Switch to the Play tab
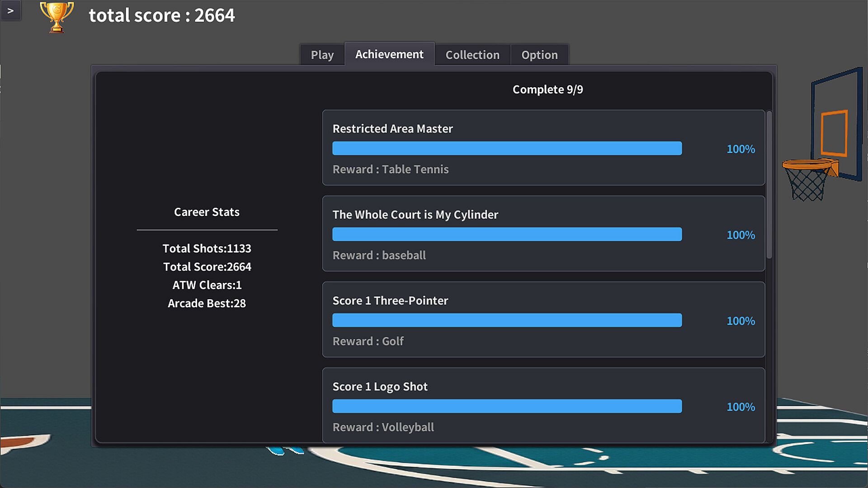868x488 pixels. 322,55
